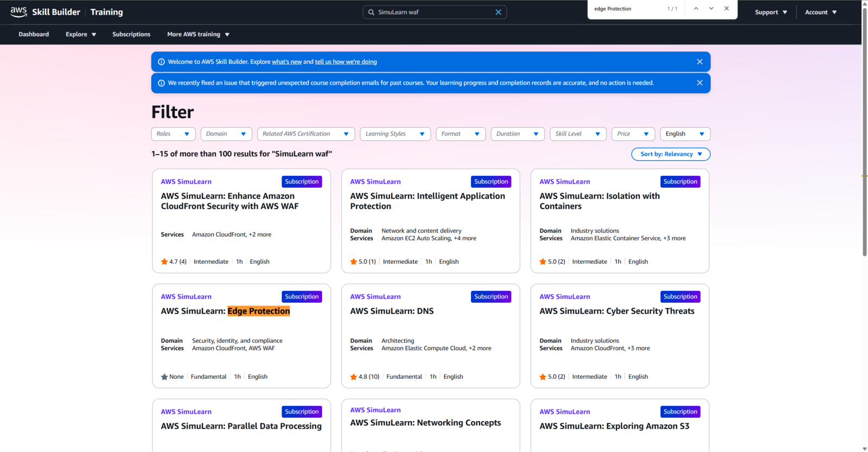Open AWS SimuLearn: Edge Protection course
This screenshot has width=868, height=452.
pos(225,311)
